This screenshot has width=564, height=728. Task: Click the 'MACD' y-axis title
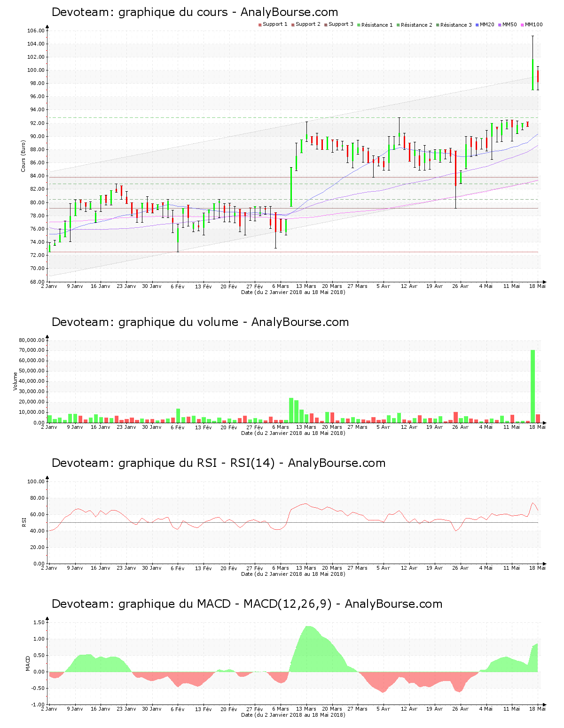[x=28, y=663]
